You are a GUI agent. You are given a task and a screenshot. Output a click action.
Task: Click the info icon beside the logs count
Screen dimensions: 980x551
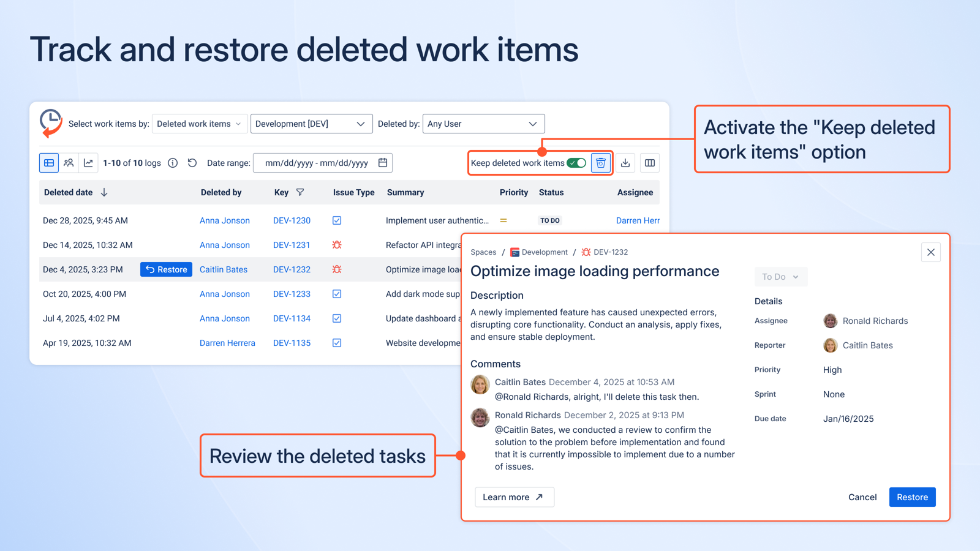point(173,163)
